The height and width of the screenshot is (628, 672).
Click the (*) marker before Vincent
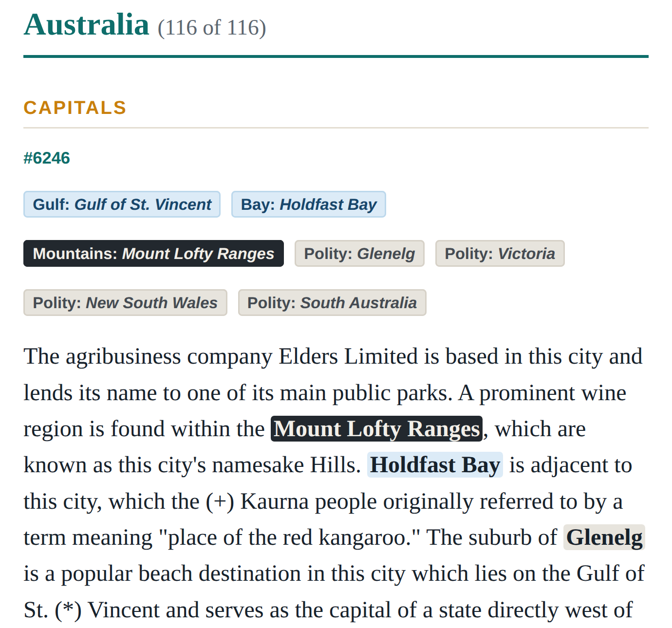coord(68,610)
